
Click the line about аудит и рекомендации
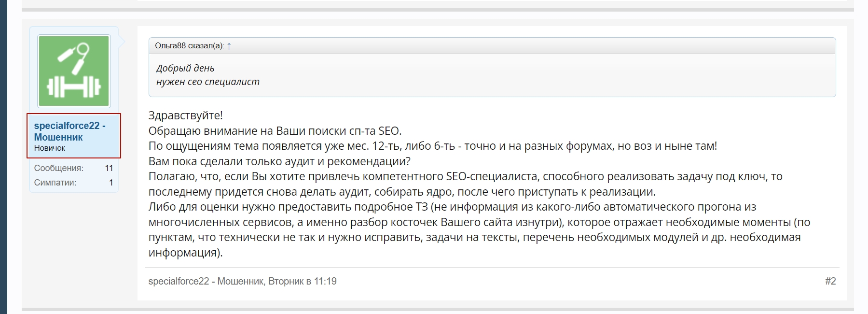point(279,161)
